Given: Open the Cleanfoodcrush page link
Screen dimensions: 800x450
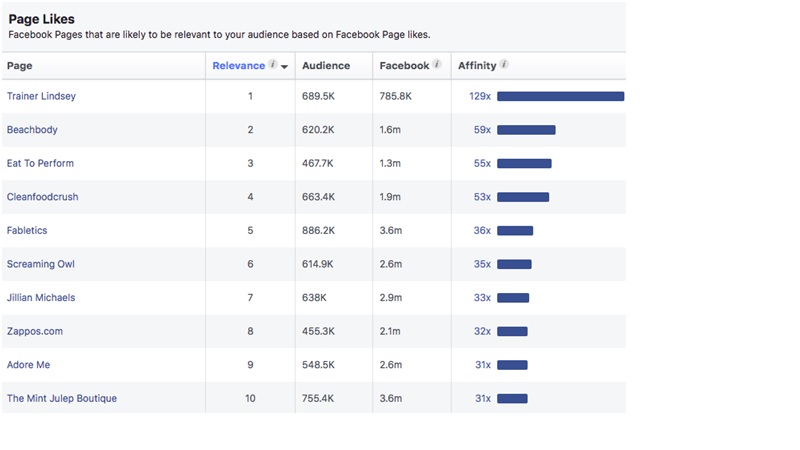Looking at the screenshot, I should 42,197.
